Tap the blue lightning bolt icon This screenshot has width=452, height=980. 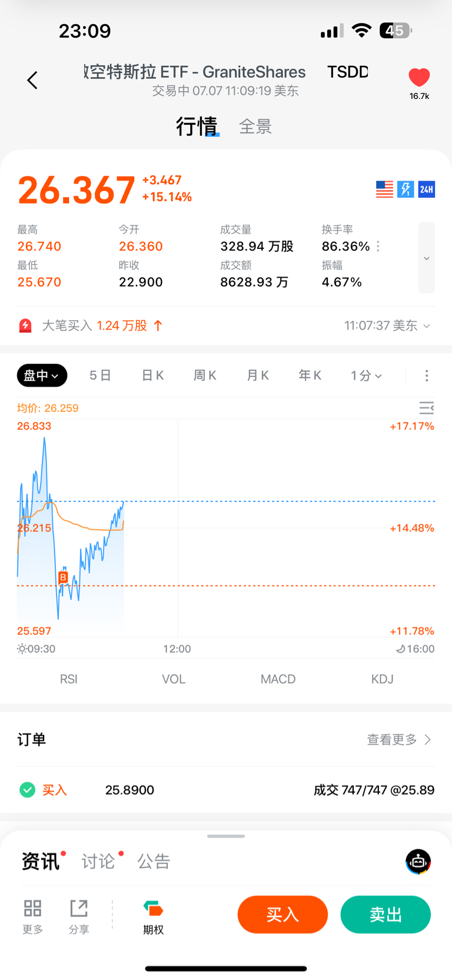[406, 189]
